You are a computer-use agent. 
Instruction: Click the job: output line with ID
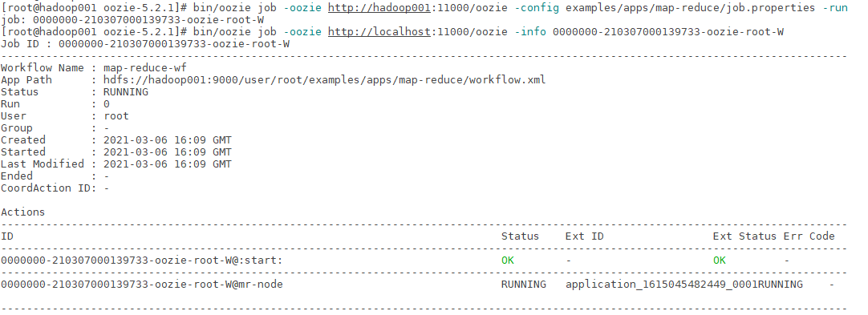[x=132, y=20]
